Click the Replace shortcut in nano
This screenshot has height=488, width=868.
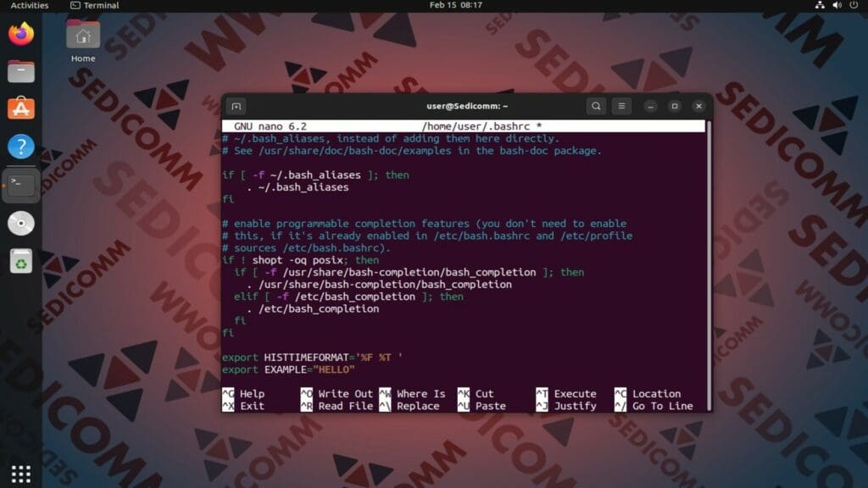tap(409, 406)
